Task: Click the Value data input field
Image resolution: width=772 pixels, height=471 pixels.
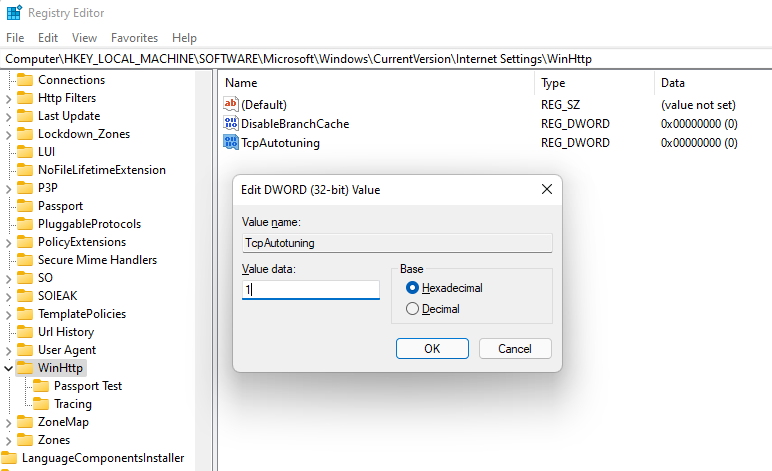Action: [x=311, y=290]
